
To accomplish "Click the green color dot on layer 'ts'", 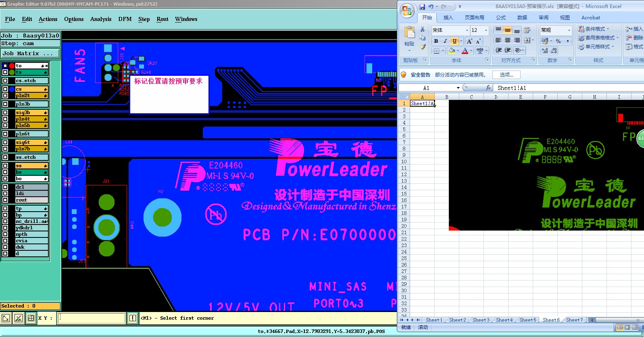I will tap(12, 72).
